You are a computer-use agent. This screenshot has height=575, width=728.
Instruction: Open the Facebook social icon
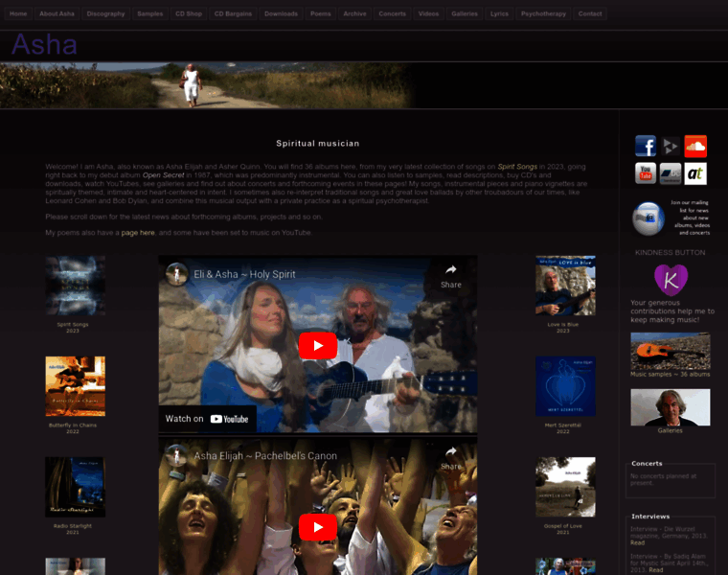point(646,147)
